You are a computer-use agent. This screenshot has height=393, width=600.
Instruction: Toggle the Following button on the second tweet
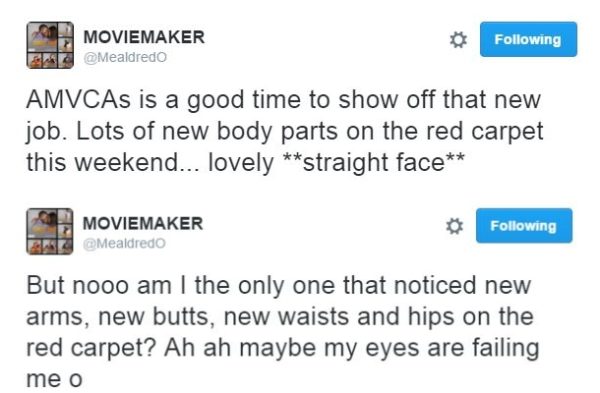click(524, 226)
